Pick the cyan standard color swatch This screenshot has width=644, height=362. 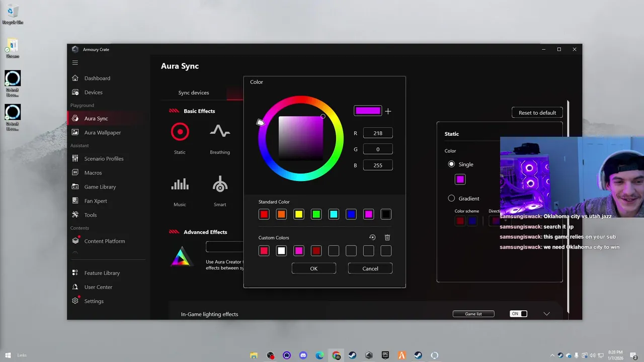(334, 214)
